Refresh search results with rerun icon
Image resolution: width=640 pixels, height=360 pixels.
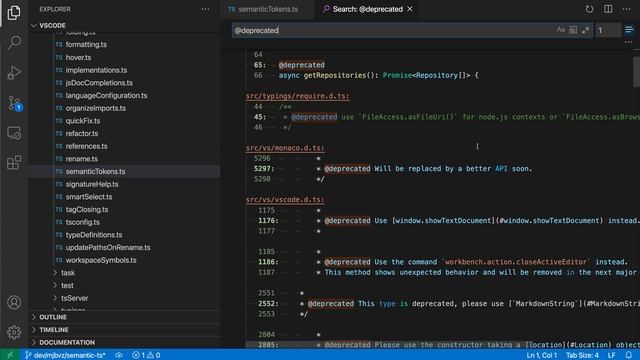coord(589,9)
